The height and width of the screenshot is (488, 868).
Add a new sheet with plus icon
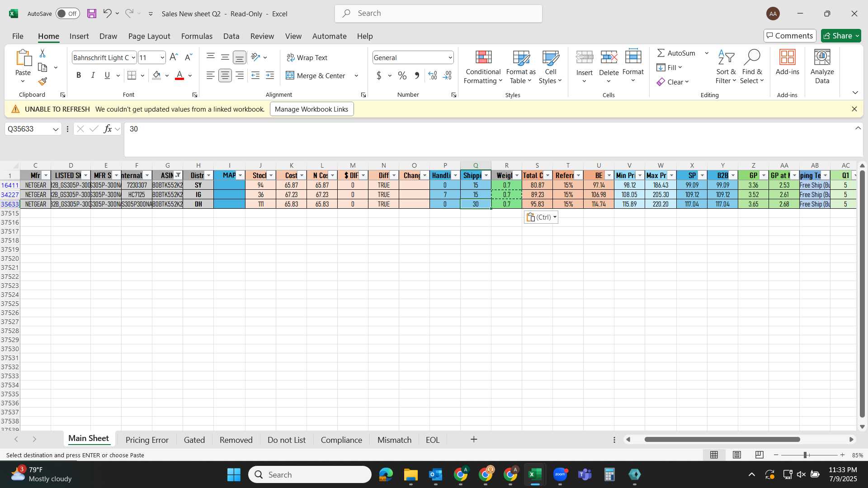coord(474,439)
